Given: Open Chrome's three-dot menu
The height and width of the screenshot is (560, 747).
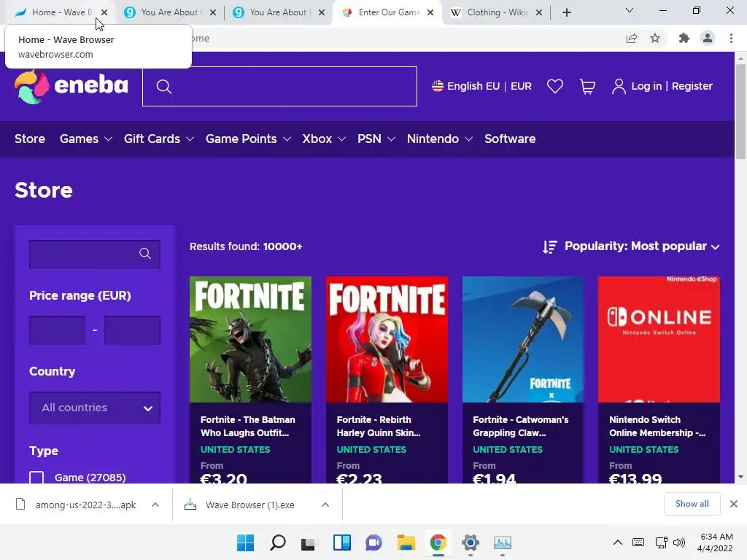Looking at the screenshot, I should [731, 39].
